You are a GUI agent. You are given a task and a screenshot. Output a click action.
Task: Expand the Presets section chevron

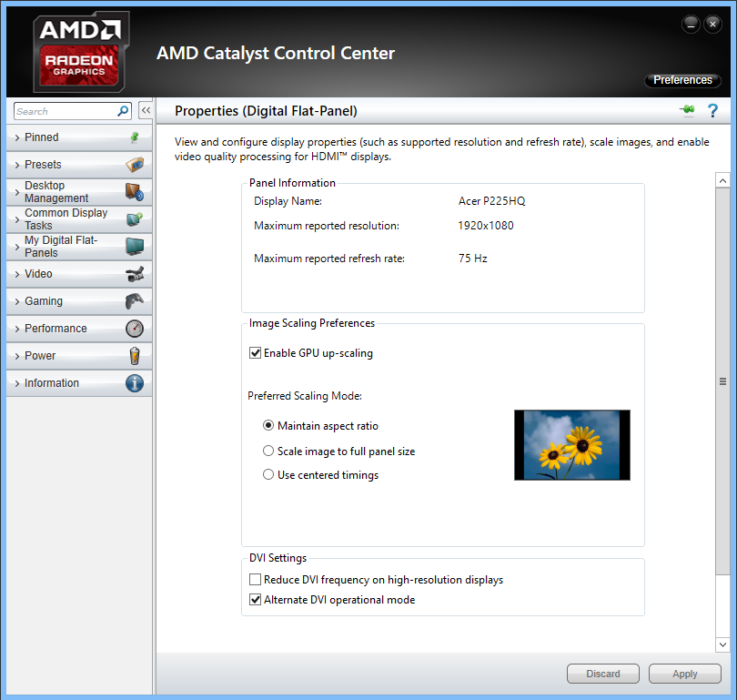pos(17,165)
